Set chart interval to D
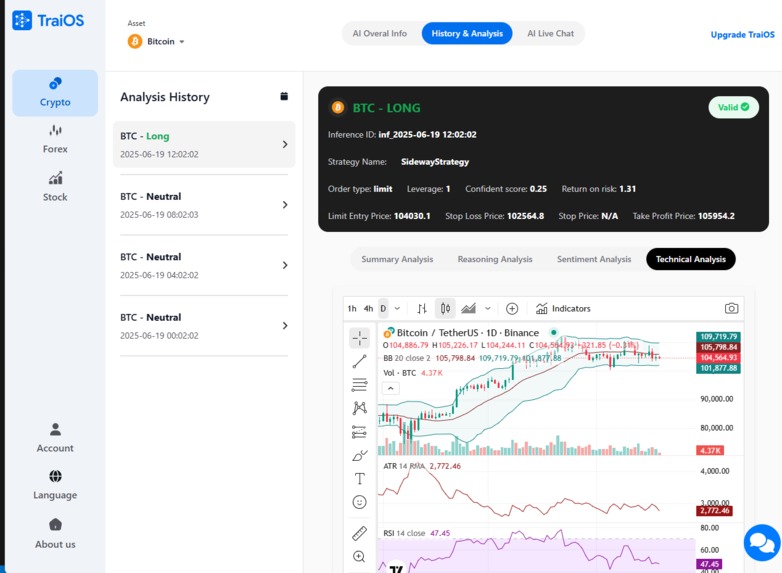Screen dimensions: 782x573 tap(383, 309)
